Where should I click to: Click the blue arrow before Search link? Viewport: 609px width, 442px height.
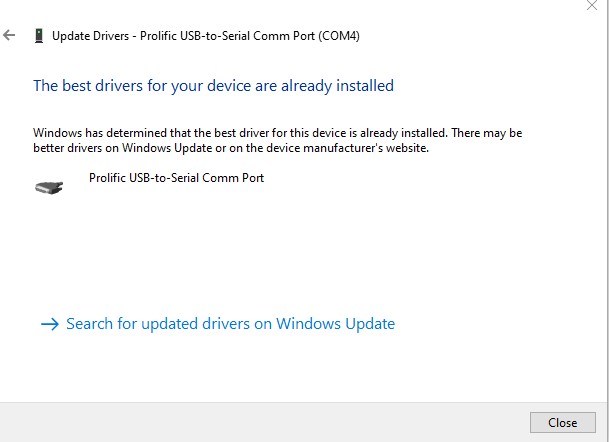click(50, 324)
